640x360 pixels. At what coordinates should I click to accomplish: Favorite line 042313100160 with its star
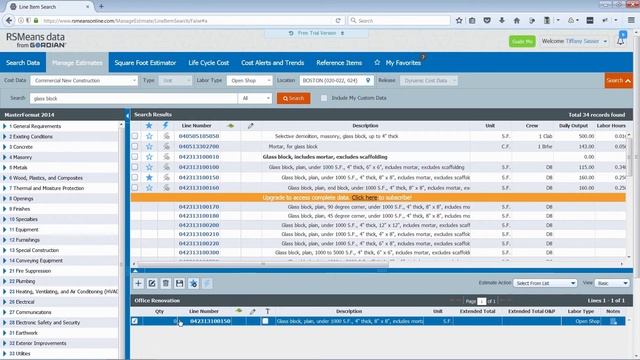point(149,188)
